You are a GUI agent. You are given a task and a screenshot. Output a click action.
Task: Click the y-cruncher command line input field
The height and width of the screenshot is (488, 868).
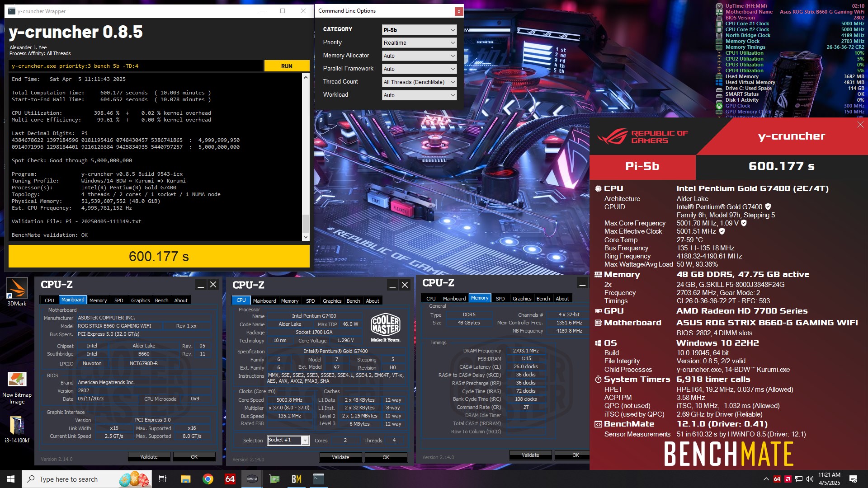point(136,66)
